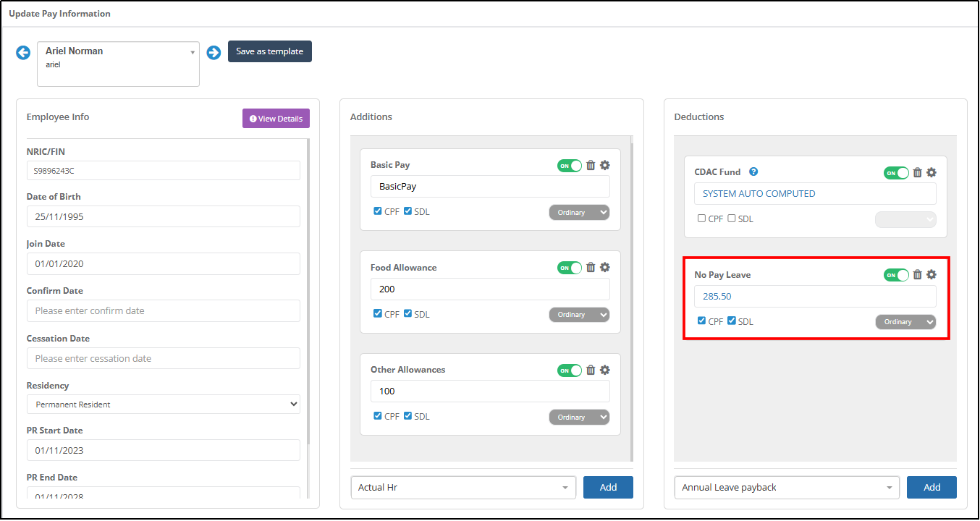Open Basic Pay gear settings
This screenshot has width=980, height=521.
(605, 165)
